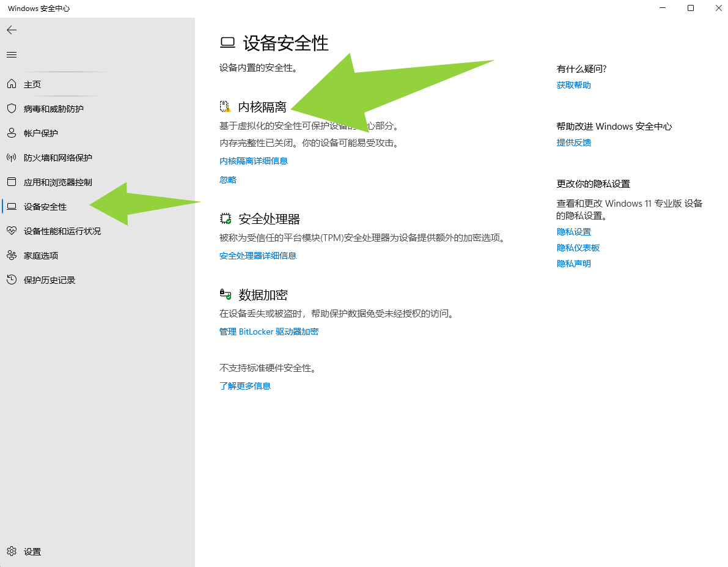Image resolution: width=728 pixels, height=567 pixels.
Task: Click the device performance heart icon
Action: pyautogui.click(x=11, y=231)
